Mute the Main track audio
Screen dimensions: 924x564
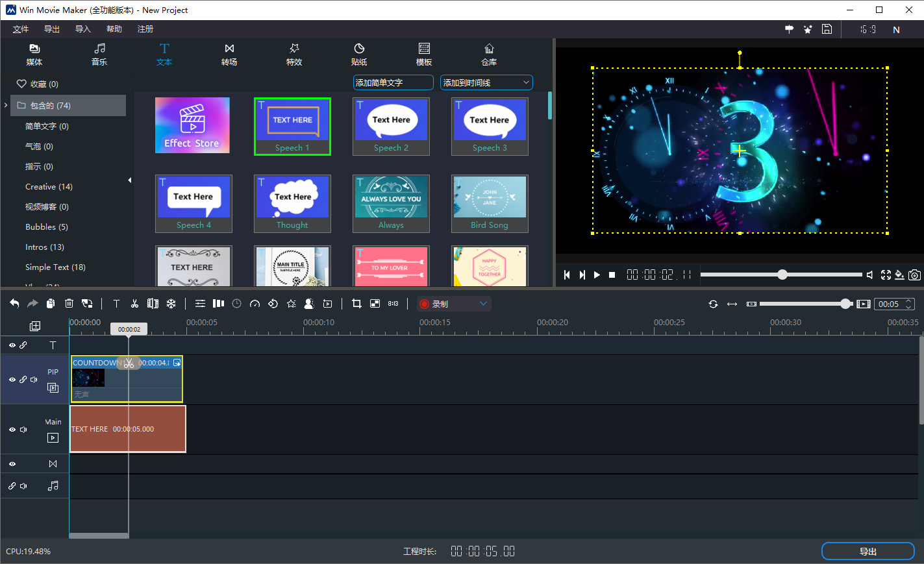pyautogui.click(x=24, y=430)
